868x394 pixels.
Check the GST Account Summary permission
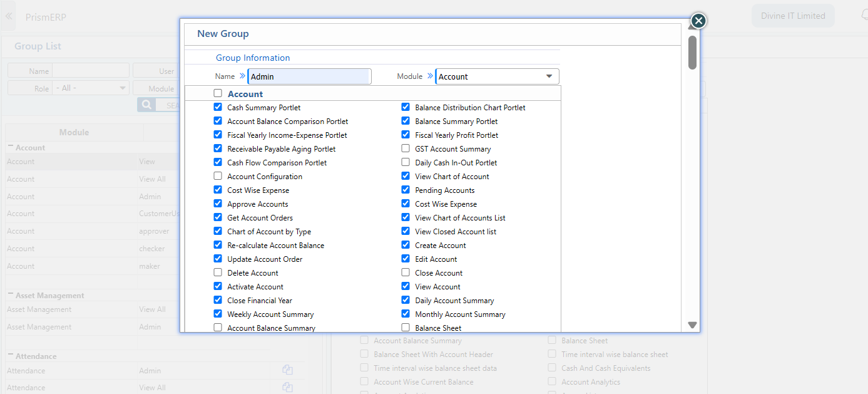click(x=406, y=148)
